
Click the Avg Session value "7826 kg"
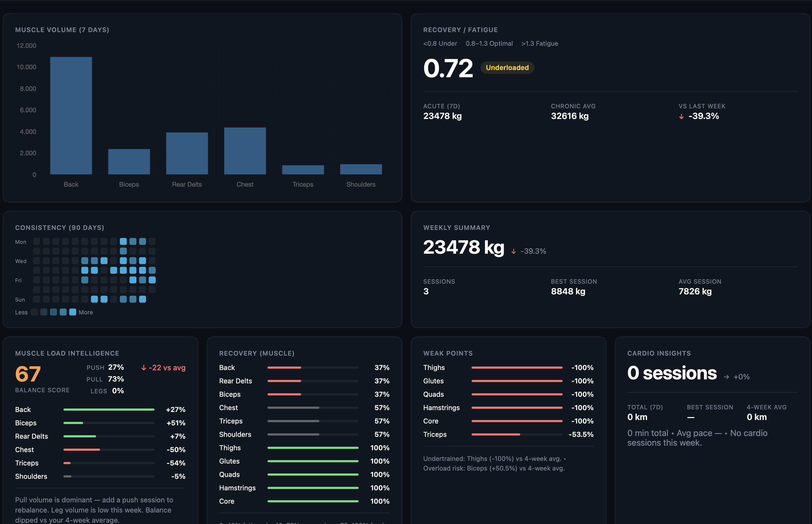pyautogui.click(x=695, y=292)
